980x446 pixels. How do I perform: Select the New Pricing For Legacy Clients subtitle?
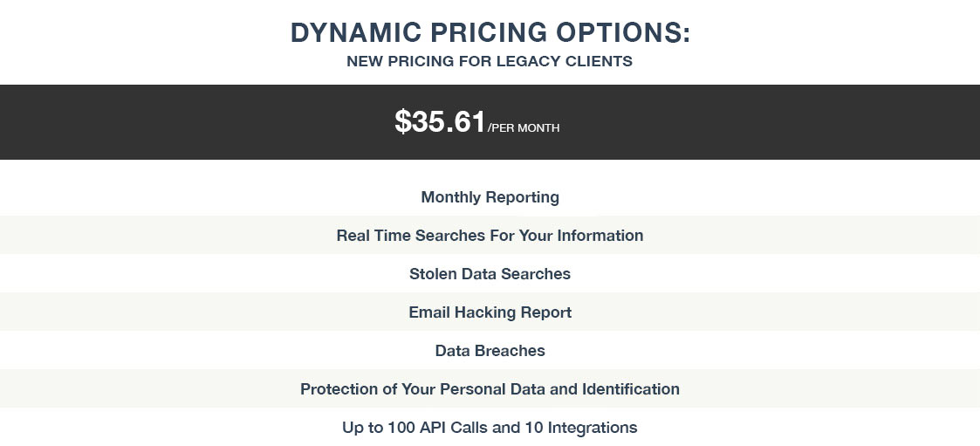click(490, 61)
